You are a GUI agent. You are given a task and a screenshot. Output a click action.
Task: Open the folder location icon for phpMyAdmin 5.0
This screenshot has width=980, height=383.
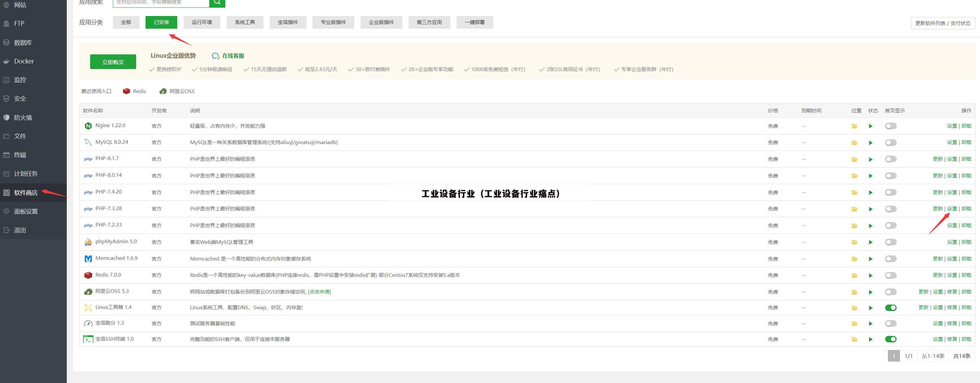854,242
